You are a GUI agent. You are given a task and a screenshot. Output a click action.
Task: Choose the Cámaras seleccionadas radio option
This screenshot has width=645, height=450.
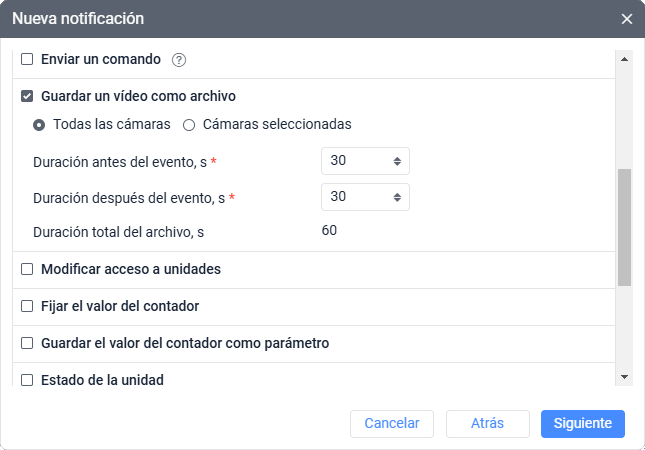[x=189, y=125]
